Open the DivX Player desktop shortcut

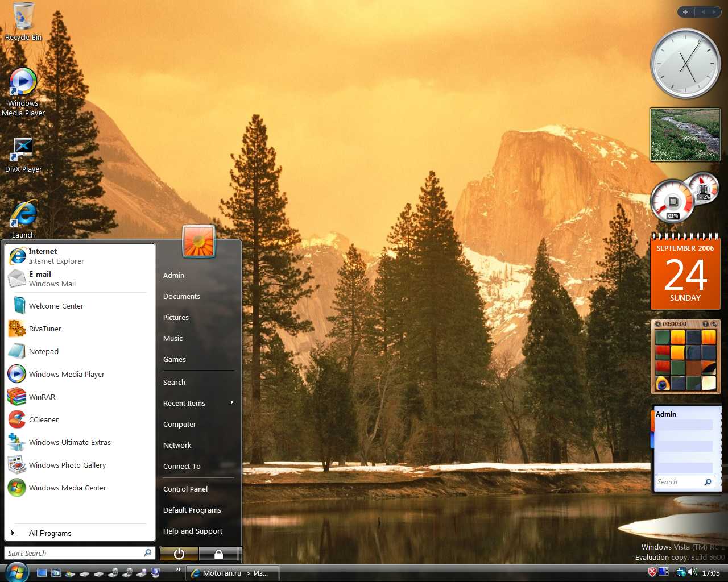[x=23, y=155]
